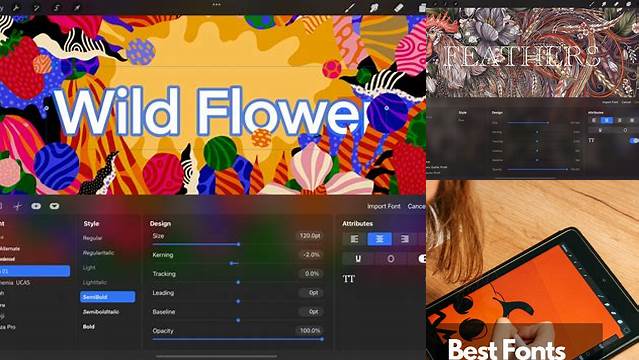Pick the Eraser tool
Image resolution: width=639 pixels, height=360 pixels.
tap(399, 7)
